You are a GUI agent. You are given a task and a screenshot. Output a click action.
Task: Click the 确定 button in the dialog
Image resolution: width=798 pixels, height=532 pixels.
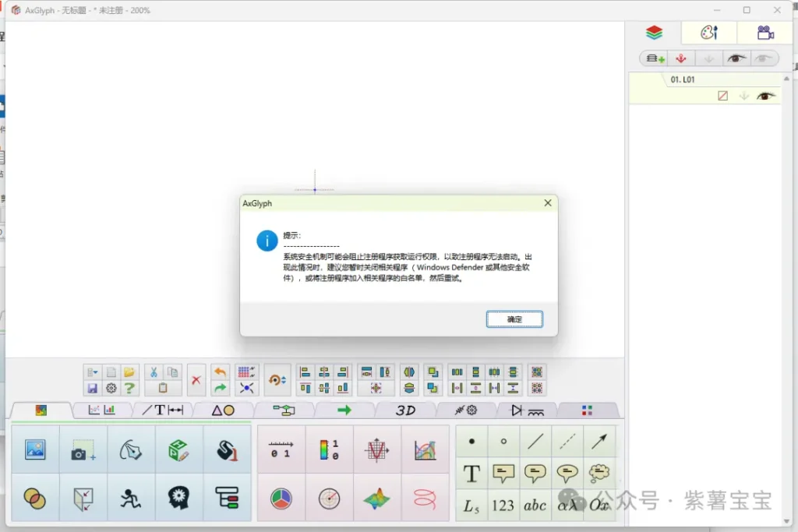click(x=514, y=319)
